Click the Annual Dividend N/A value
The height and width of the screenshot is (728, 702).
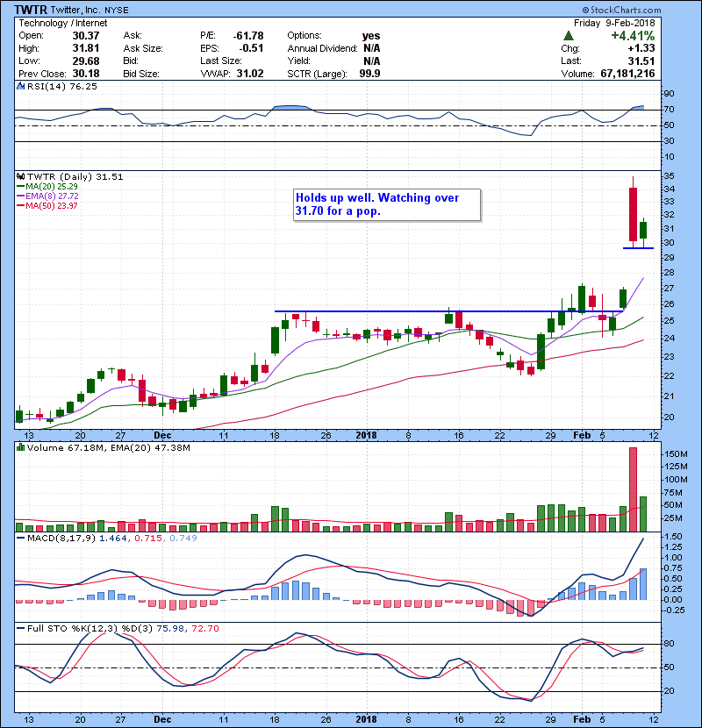pyautogui.click(x=372, y=48)
